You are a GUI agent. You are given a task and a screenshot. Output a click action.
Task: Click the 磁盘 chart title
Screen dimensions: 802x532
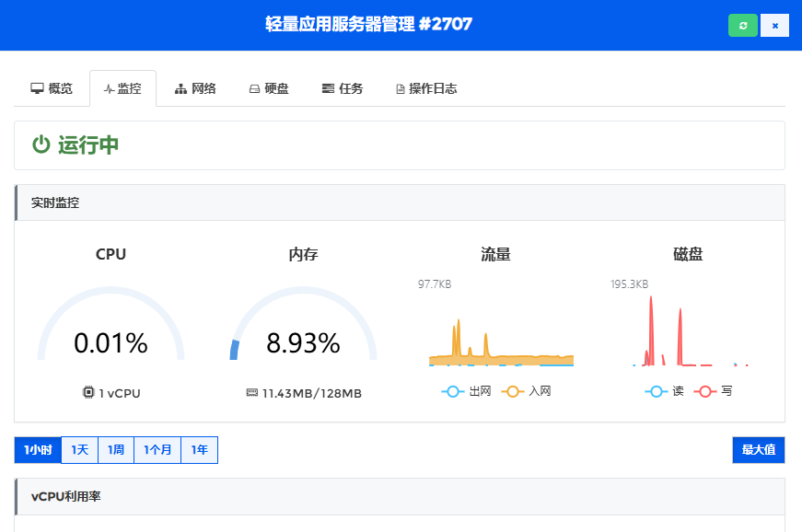click(x=688, y=254)
